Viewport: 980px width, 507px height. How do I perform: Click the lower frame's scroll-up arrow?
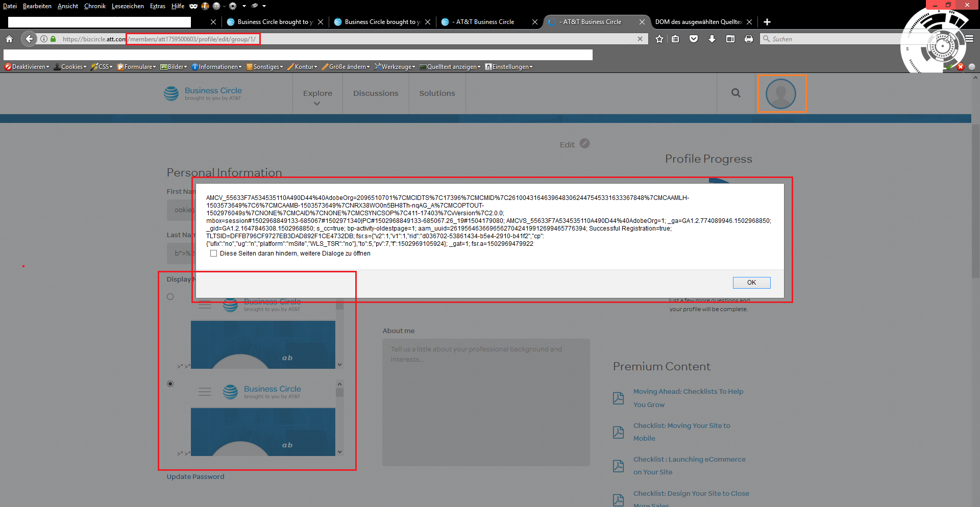pos(339,384)
